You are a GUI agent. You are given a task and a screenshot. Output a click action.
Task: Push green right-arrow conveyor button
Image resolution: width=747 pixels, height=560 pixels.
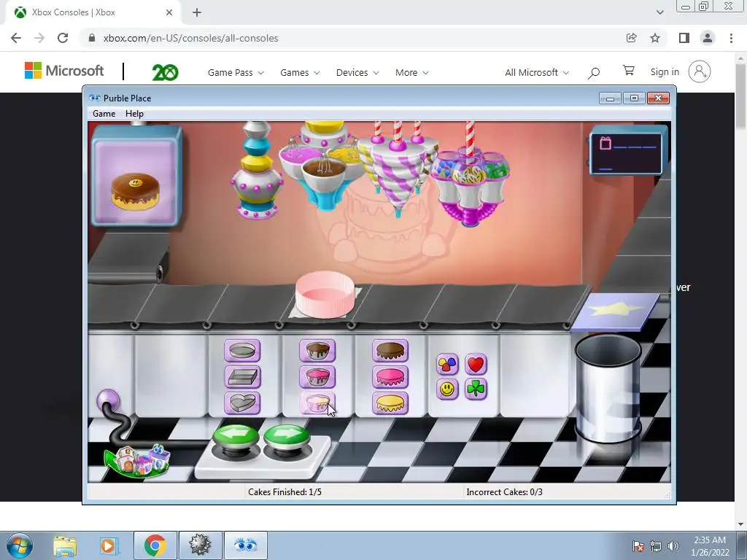click(x=286, y=438)
